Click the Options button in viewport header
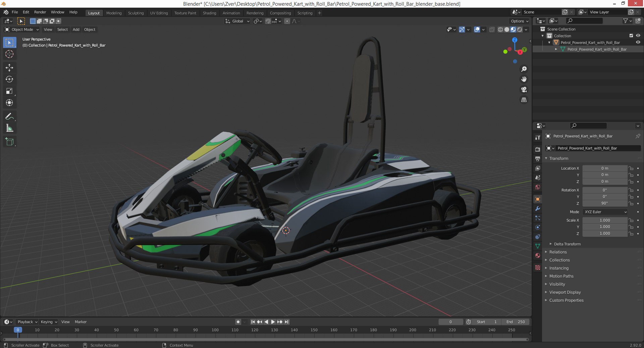This screenshot has height=348, width=644. [x=519, y=21]
